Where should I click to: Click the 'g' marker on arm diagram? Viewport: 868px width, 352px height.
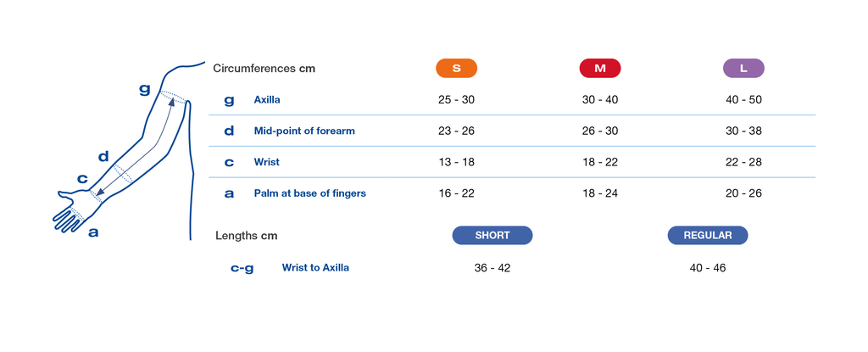[x=144, y=89]
